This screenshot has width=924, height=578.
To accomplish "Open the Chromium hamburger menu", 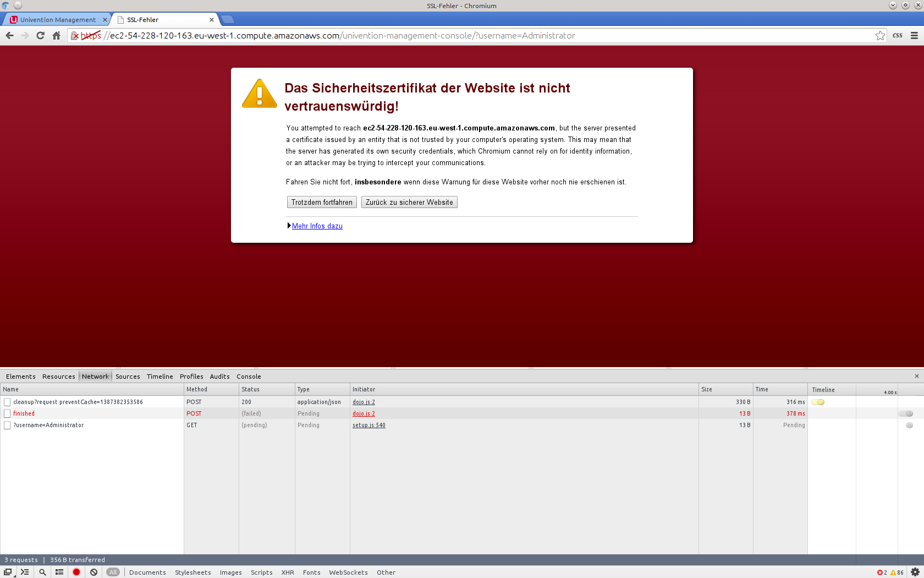I will (914, 36).
